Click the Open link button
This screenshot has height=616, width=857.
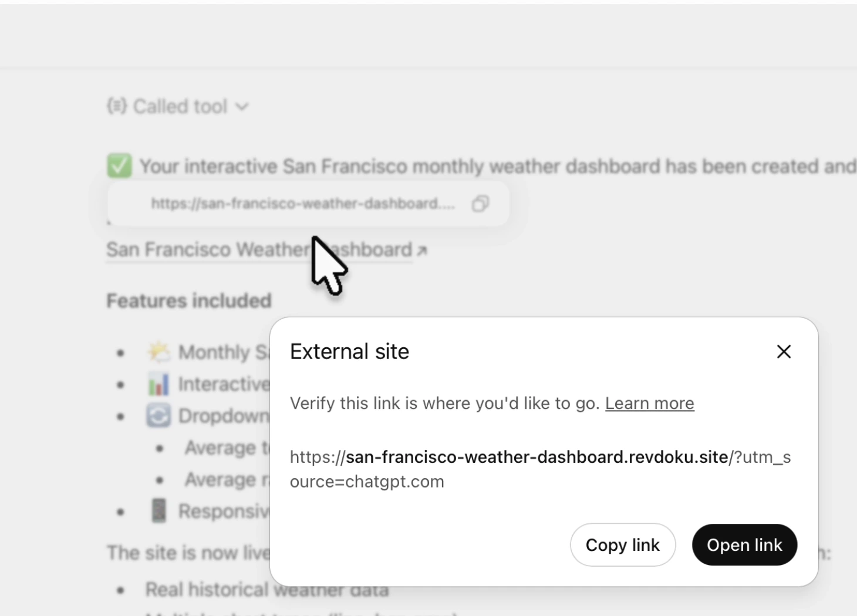pyautogui.click(x=744, y=545)
